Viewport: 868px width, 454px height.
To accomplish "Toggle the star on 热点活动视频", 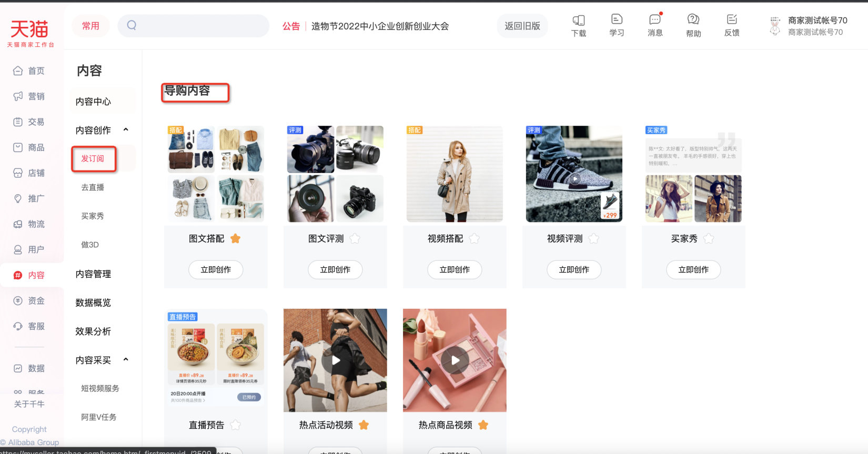I will (x=364, y=425).
